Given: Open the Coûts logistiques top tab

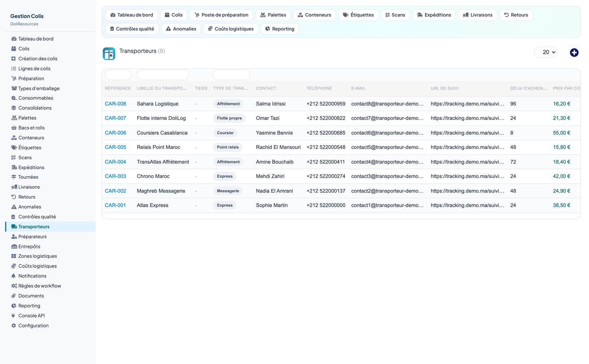Looking at the screenshot, I should tap(231, 29).
